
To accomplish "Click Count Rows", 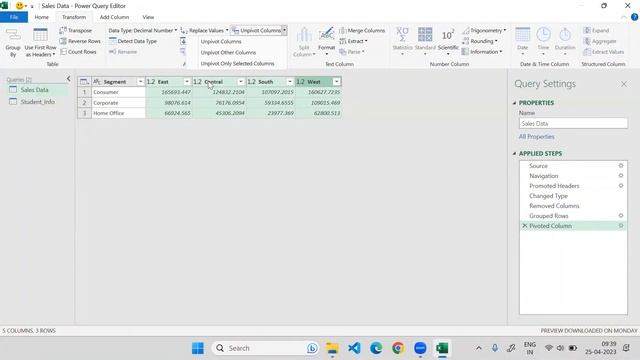I will (78, 52).
